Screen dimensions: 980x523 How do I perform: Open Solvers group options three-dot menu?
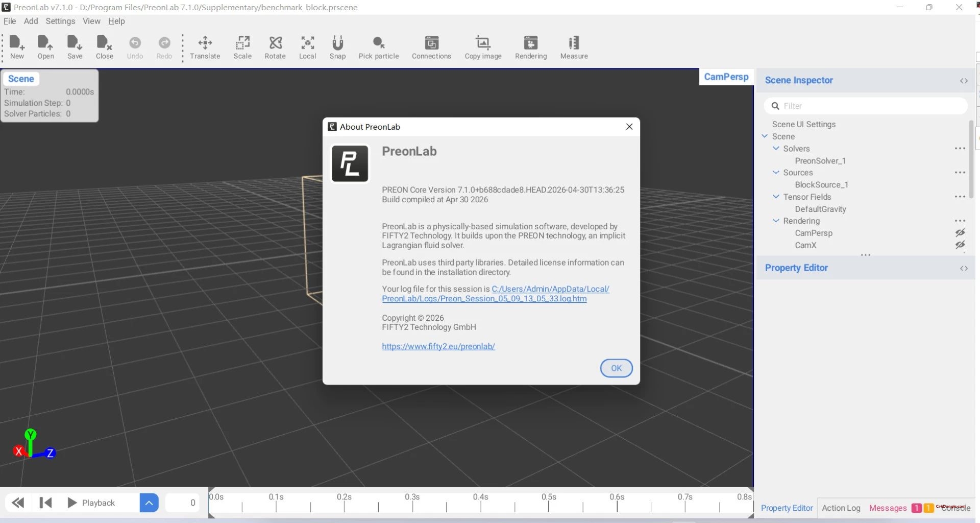pyautogui.click(x=960, y=149)
